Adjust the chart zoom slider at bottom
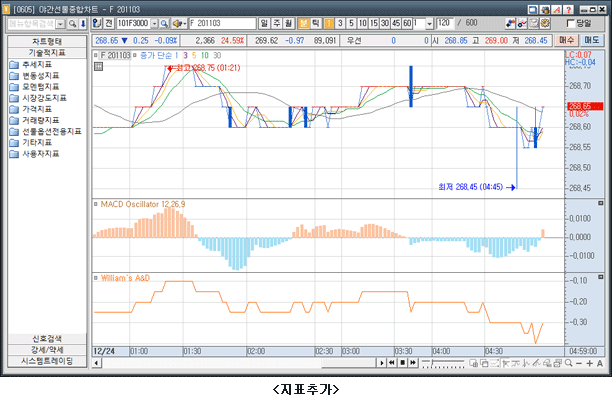The image size is (612, 397). (443, 363)
